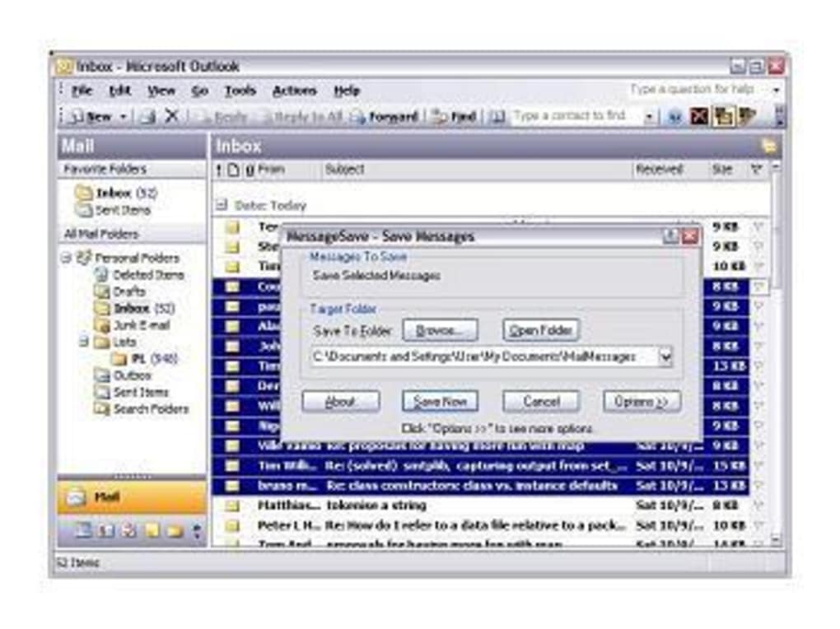Click the Type a question for help field
840x629 pixels.
[x=698, y=90]
